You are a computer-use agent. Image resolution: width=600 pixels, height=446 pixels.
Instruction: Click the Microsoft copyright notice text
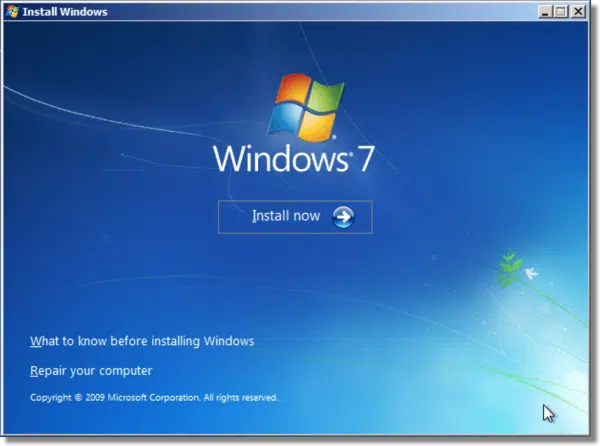[154, 397]
